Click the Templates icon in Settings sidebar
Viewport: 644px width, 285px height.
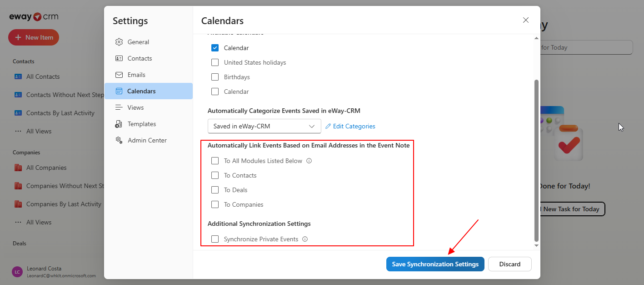(119, 124)
